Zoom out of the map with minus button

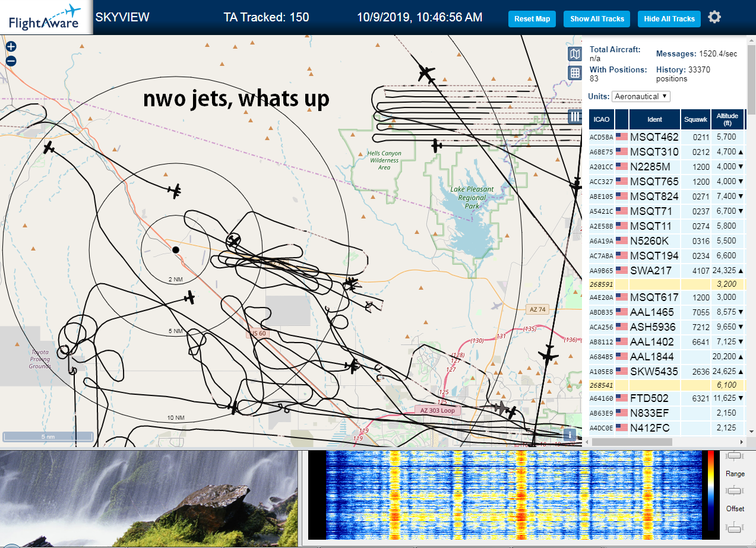11,61
